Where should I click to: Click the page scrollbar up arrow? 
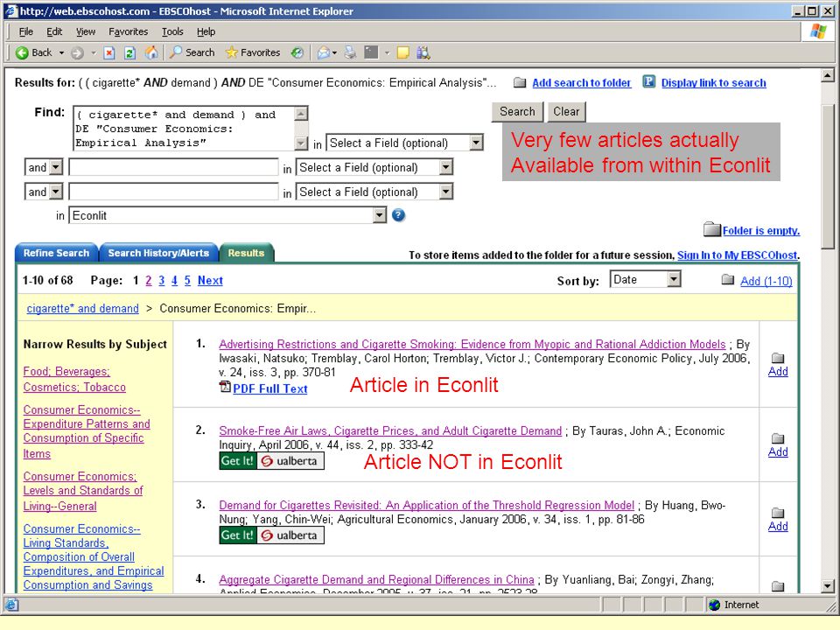[x=828, y=75]
